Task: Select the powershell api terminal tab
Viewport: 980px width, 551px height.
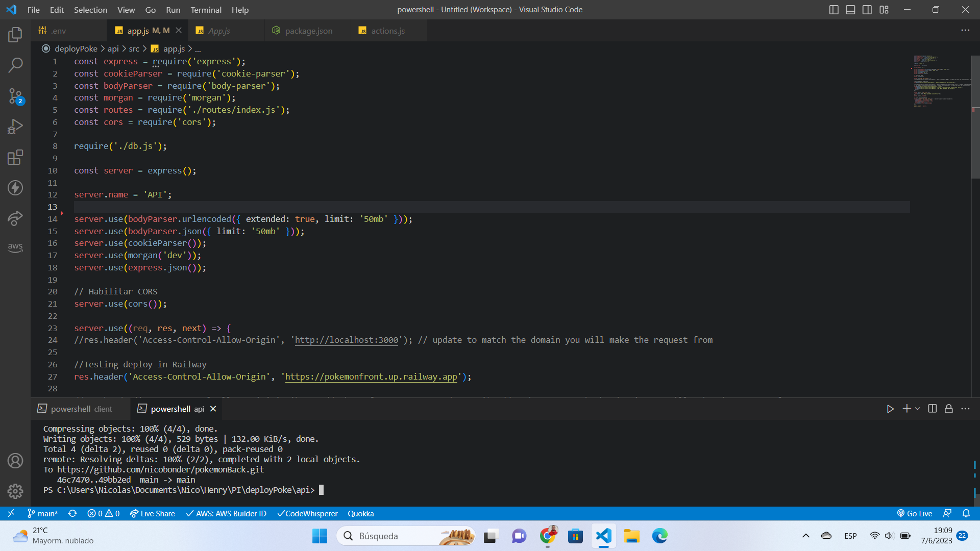Action: pos(177,409)
